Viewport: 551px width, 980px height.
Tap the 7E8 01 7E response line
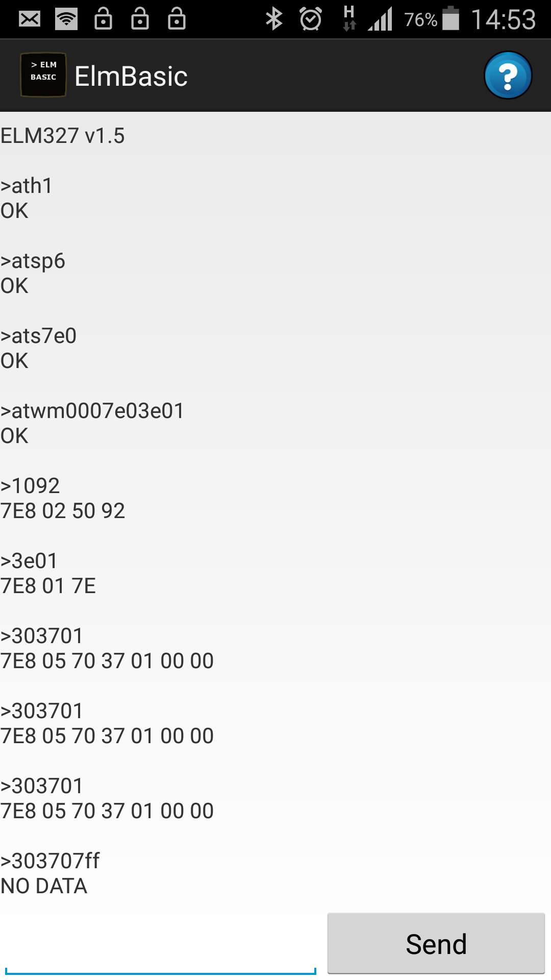48,586
